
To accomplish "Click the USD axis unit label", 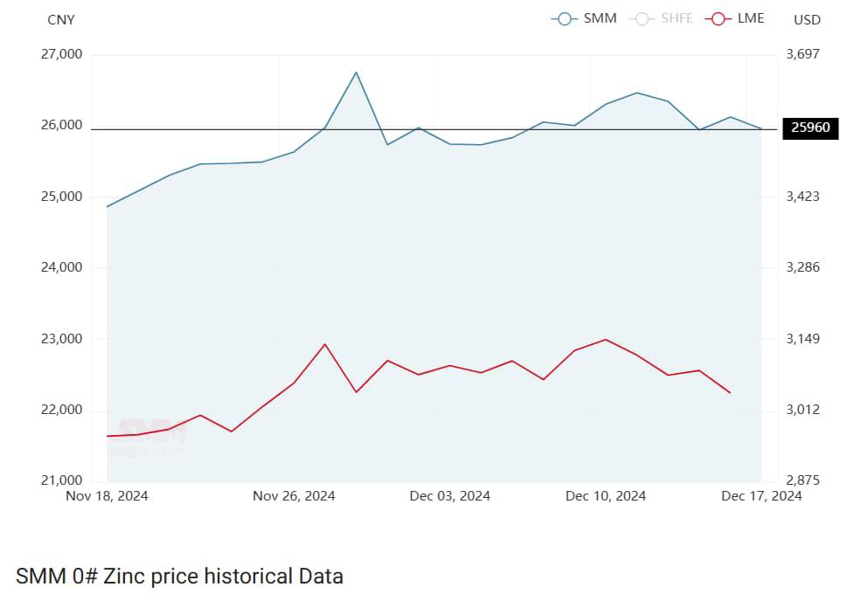I will pyautogui.click(x=807, y=19).
